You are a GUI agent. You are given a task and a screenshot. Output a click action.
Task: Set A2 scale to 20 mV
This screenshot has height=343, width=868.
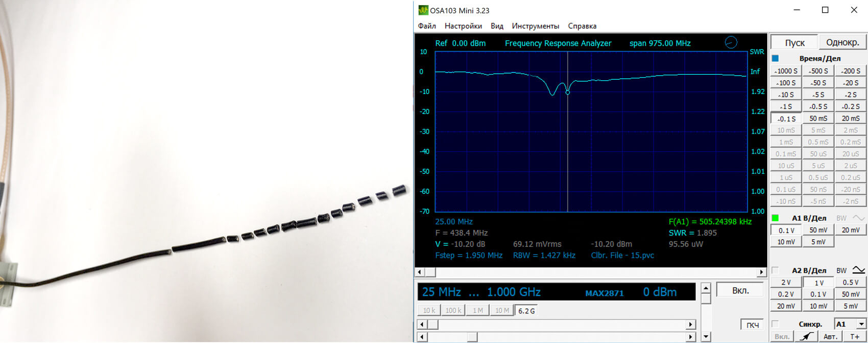786,306
